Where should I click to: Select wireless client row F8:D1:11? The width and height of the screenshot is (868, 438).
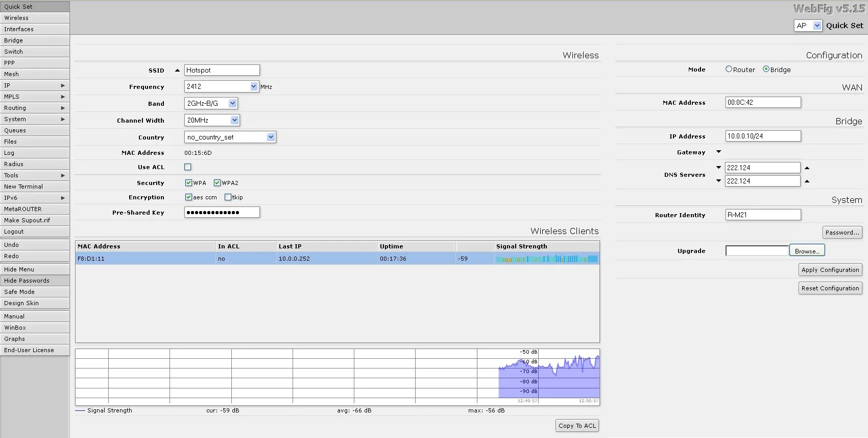coord(337,259)
